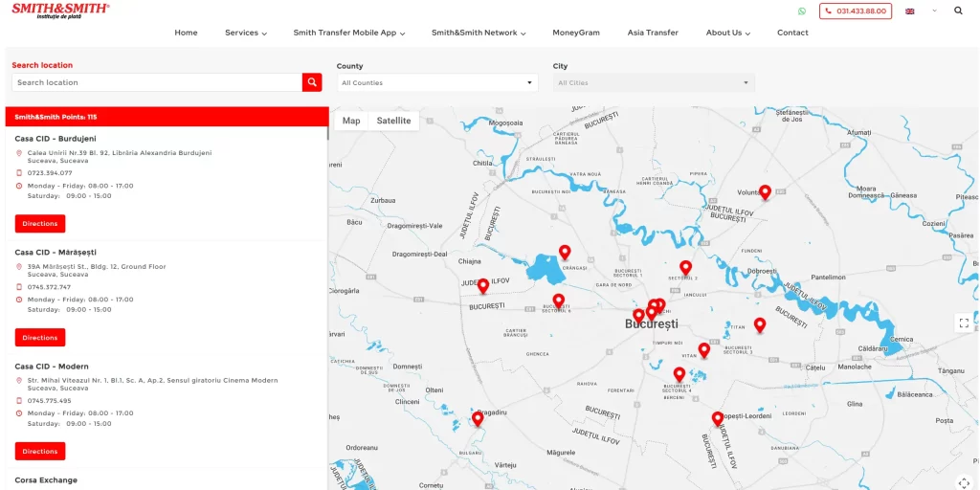Image resolution: width=980 pixels, height=490 pixels.
Task: Toggle fullscreen map view icon
Action: click(964, 323)
